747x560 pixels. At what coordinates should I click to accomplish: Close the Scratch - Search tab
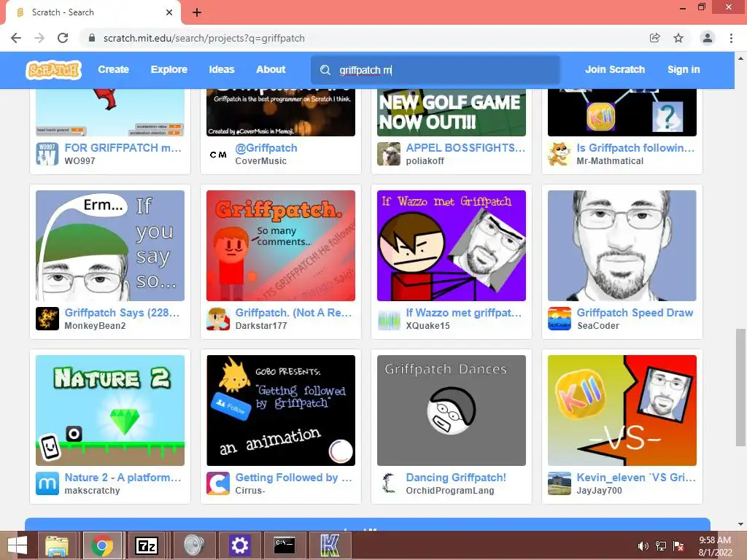click(x=169, y=12)
